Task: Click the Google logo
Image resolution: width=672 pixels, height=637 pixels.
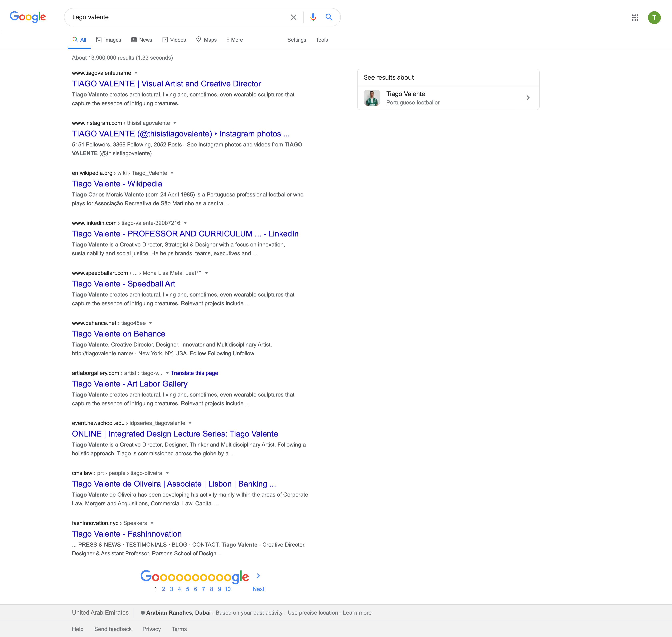Action: [28, 17]
